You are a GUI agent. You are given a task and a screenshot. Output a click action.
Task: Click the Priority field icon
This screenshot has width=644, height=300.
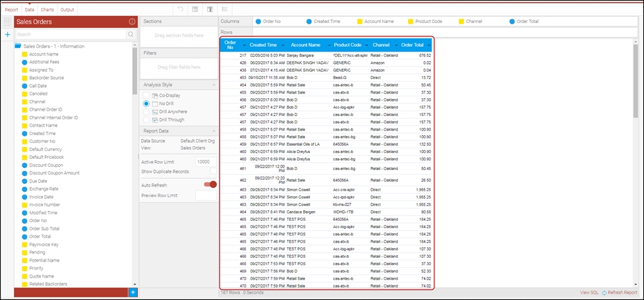[x=24, y=268]
